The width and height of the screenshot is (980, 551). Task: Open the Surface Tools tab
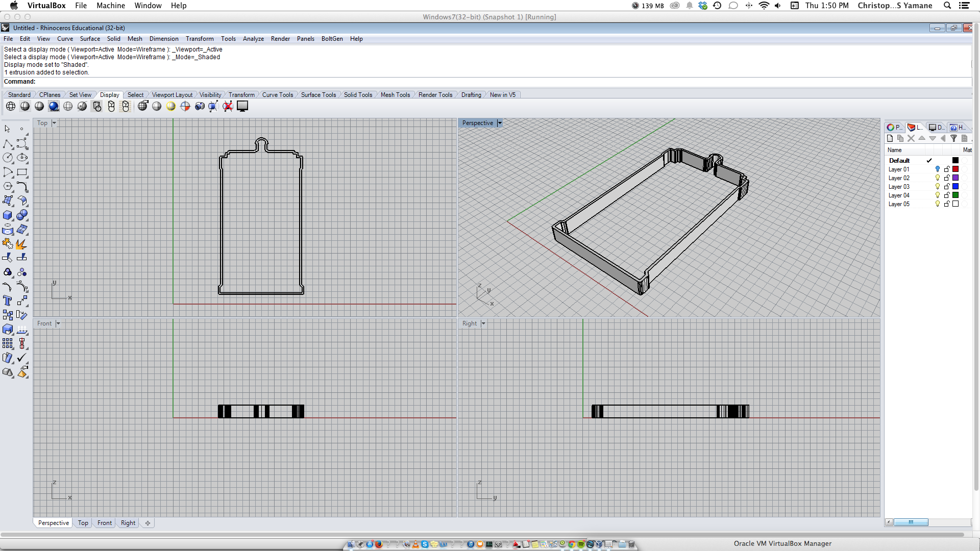318,94
